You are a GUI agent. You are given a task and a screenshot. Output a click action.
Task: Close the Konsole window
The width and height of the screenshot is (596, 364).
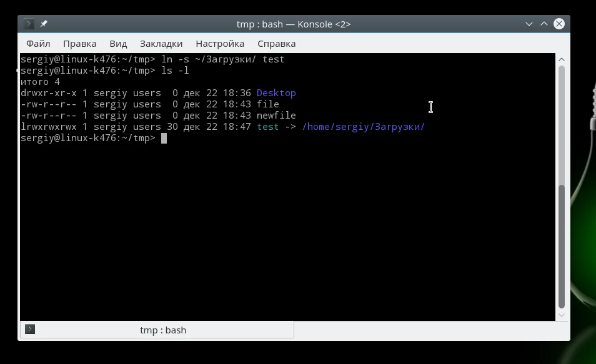(x=559, y=24)
